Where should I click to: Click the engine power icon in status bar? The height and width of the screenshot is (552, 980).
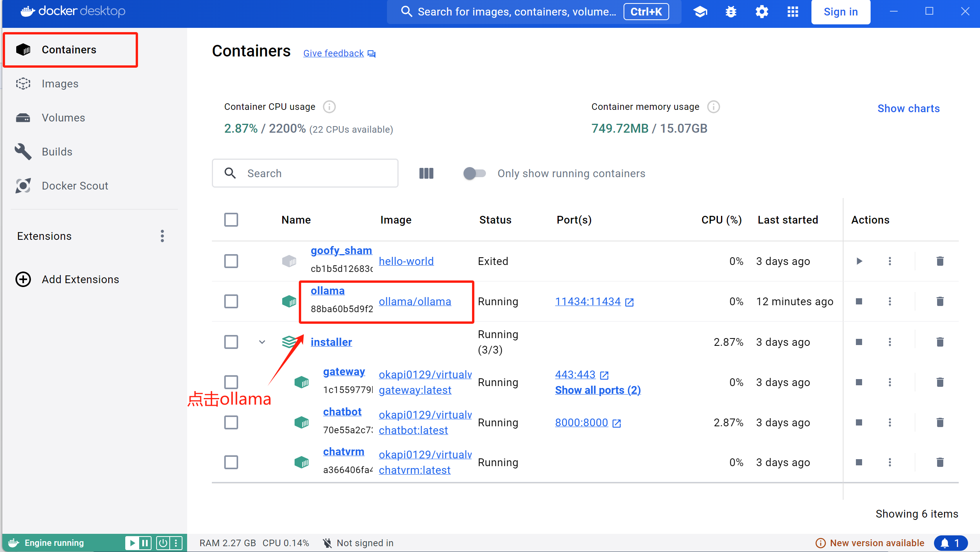point(163,543)
